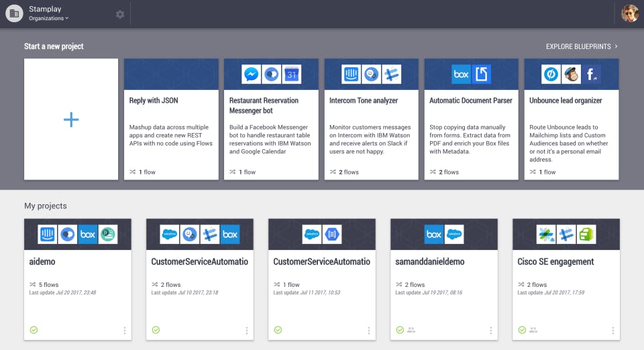Open more options for CustomerServiceAutomatio with 2 flows
Viewport: 644px width, 350px height.
(246, 331)
